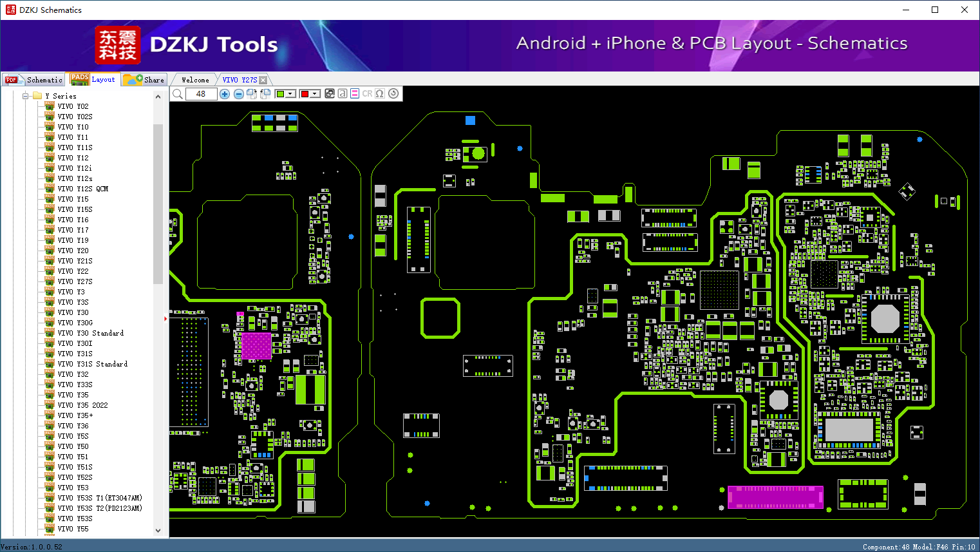Select 'VIVO Y27S' in the model tree
The image size is (980, 552).
pyautogui.click(x=75, y=281)
